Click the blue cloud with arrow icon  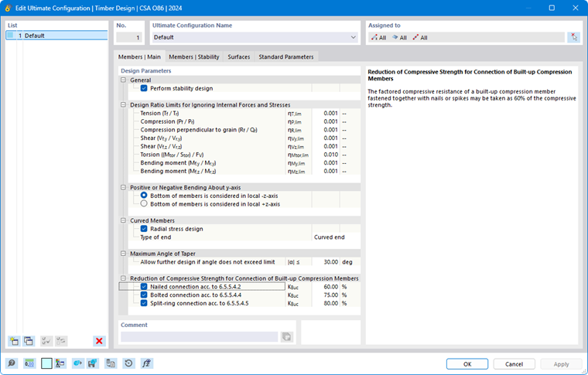pos(77,363)
